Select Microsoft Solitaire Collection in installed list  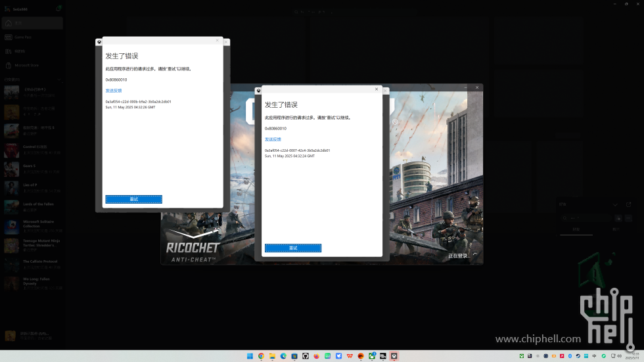pos(32,226)
